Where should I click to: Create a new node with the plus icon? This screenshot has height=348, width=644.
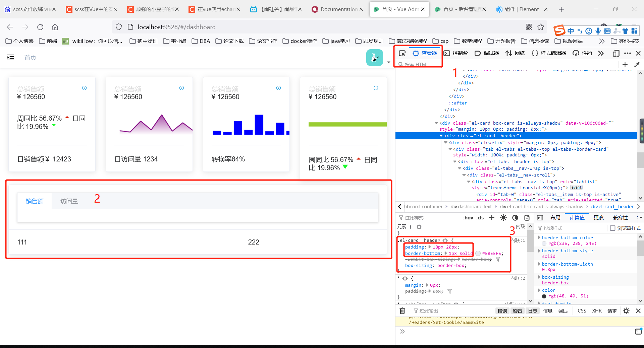[625, 64]
